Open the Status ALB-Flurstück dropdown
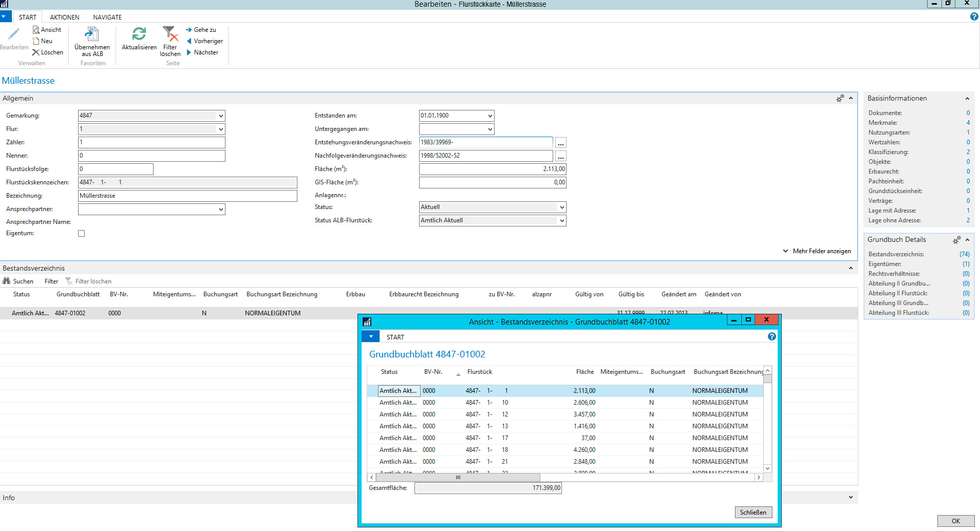This screenshot has width=980, height=531. pos(562,221)
